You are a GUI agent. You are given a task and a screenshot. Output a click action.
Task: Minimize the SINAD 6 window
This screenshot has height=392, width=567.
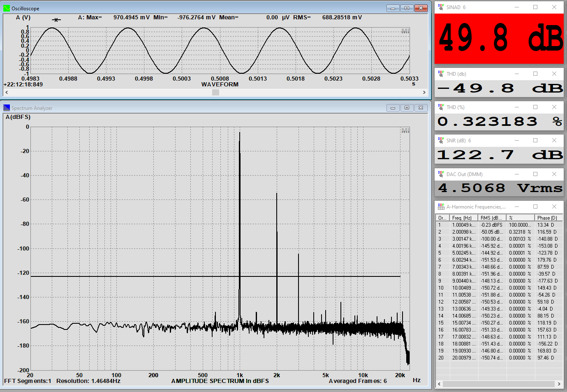pyautogui.click(x=517, y=7)
